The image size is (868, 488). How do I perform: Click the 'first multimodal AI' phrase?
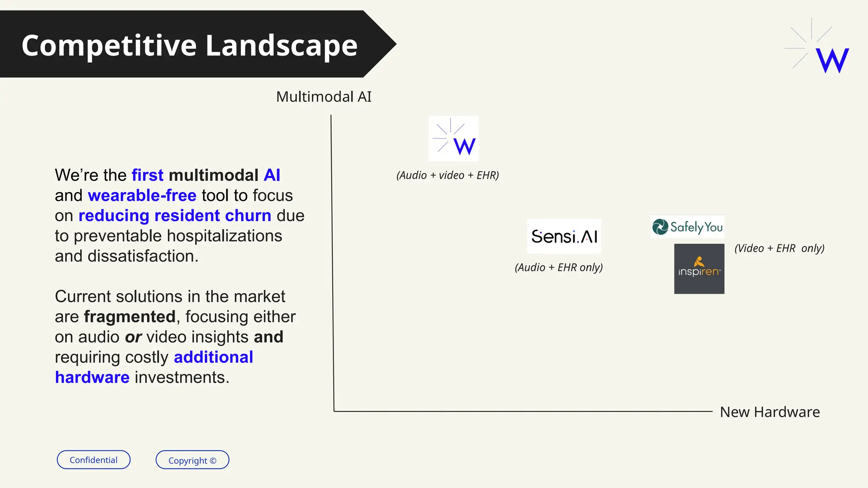(206, 175)
